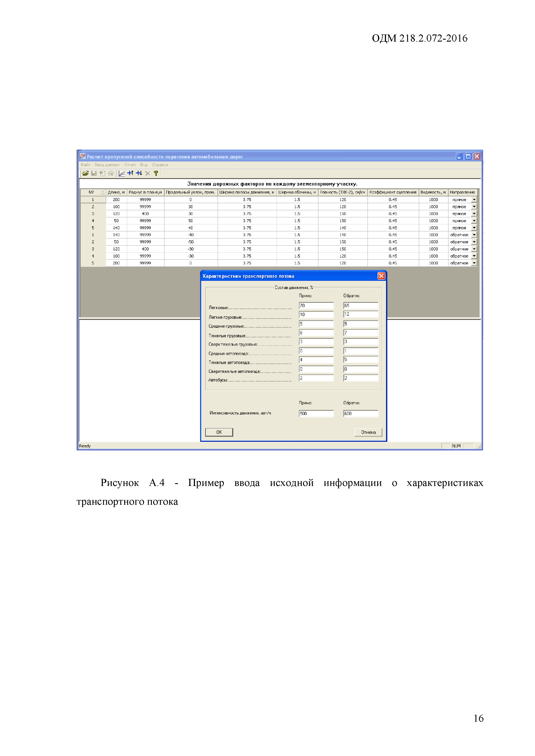Expand direction dropdown for прямое row 5
The image size is (535, 756).
[x=474, y=228]
